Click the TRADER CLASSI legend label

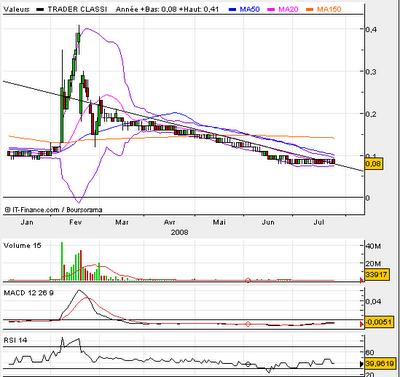coord(77,9)
